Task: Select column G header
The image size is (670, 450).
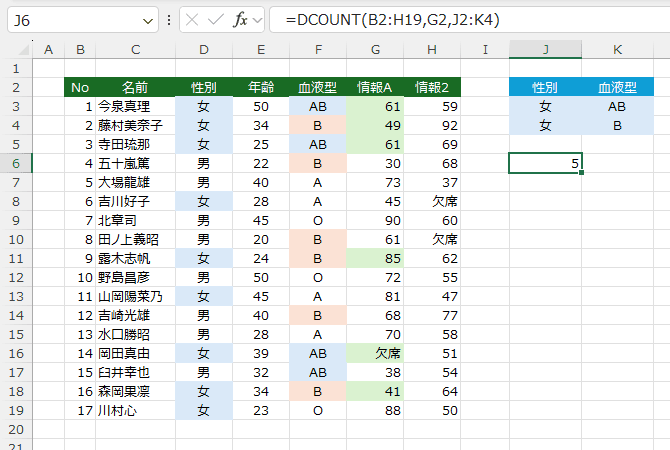Action: pyautogui.click(x=374, y=49)
